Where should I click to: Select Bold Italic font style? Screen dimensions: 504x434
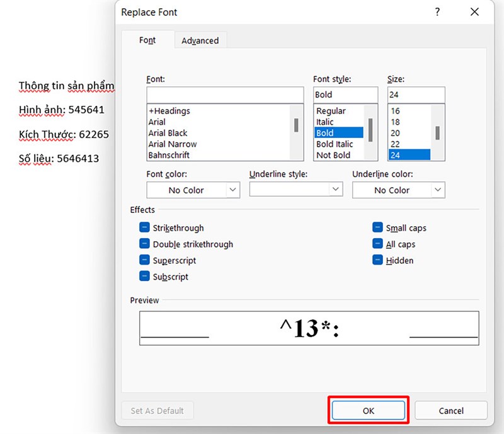(335, 144)
